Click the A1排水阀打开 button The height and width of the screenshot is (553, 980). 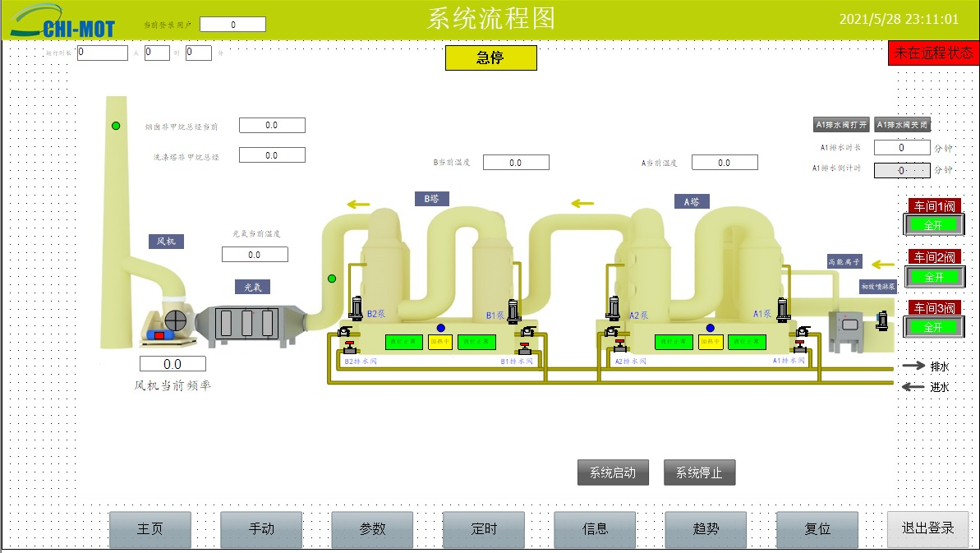(841, 125)
